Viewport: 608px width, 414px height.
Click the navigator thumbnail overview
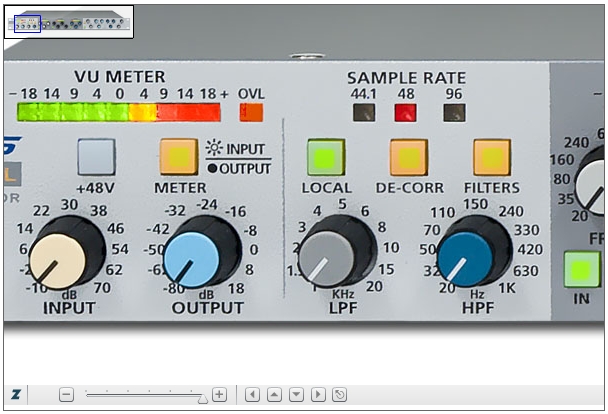click(x=70, y=22)
